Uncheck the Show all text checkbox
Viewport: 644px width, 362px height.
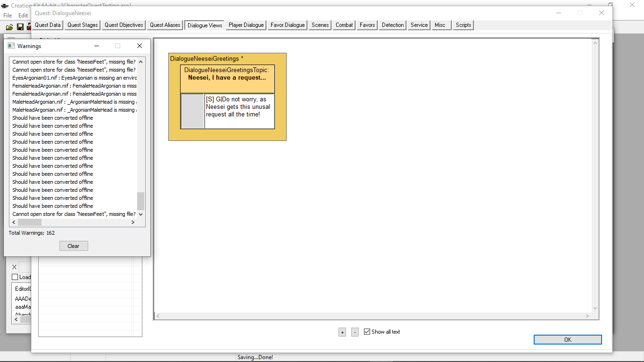tap(367, 332)
